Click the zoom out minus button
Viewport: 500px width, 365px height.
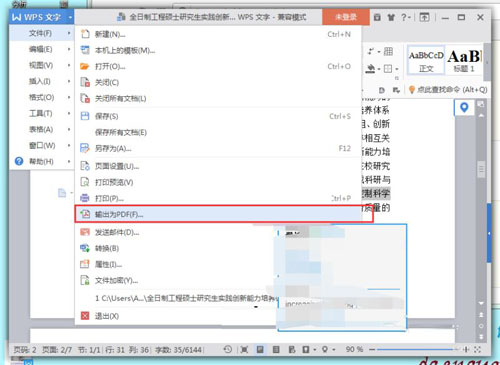[372, 349]
